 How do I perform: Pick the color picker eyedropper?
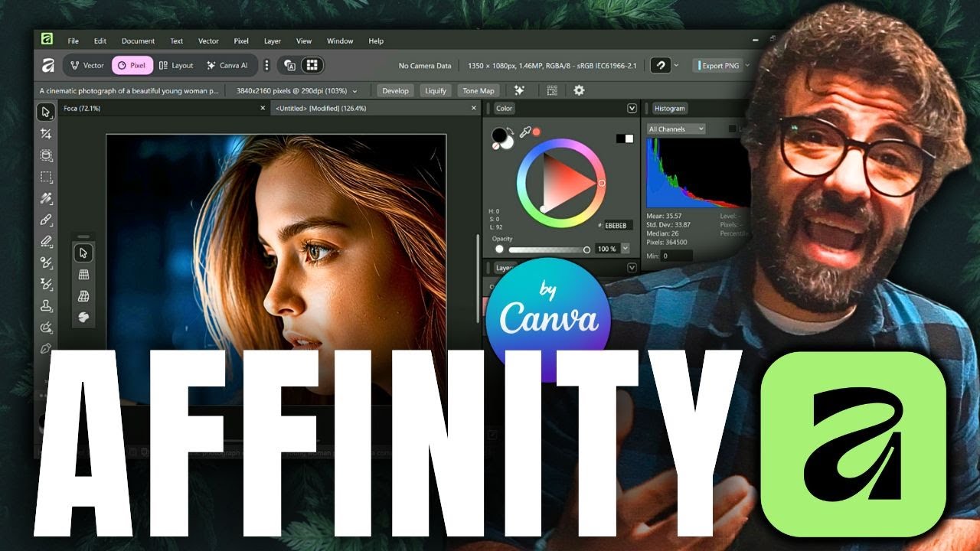(x=525, y=132)
